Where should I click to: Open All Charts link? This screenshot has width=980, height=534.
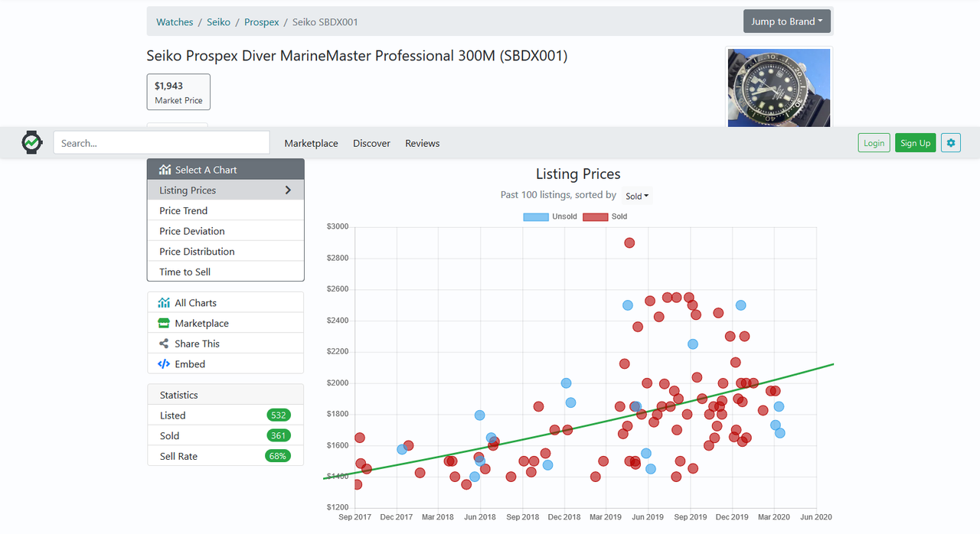point(225,303)
